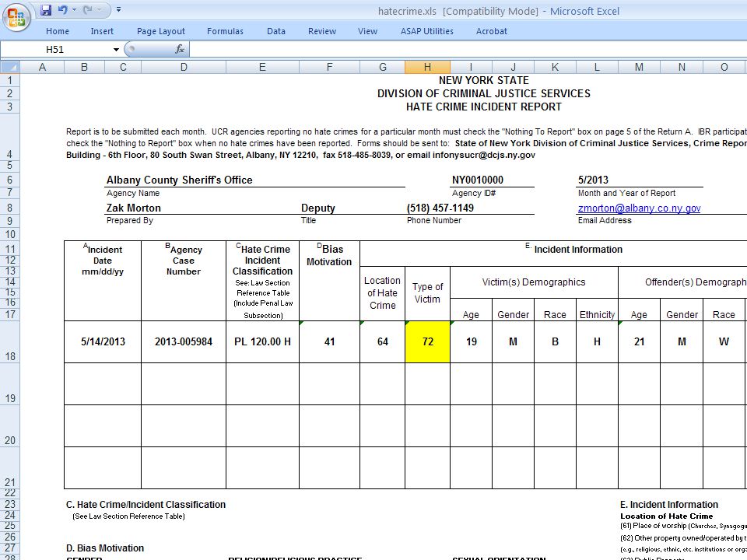This screenshot has width=747, height=560.
Task: Select the offender age cell 21
Action: pos(639,342)
